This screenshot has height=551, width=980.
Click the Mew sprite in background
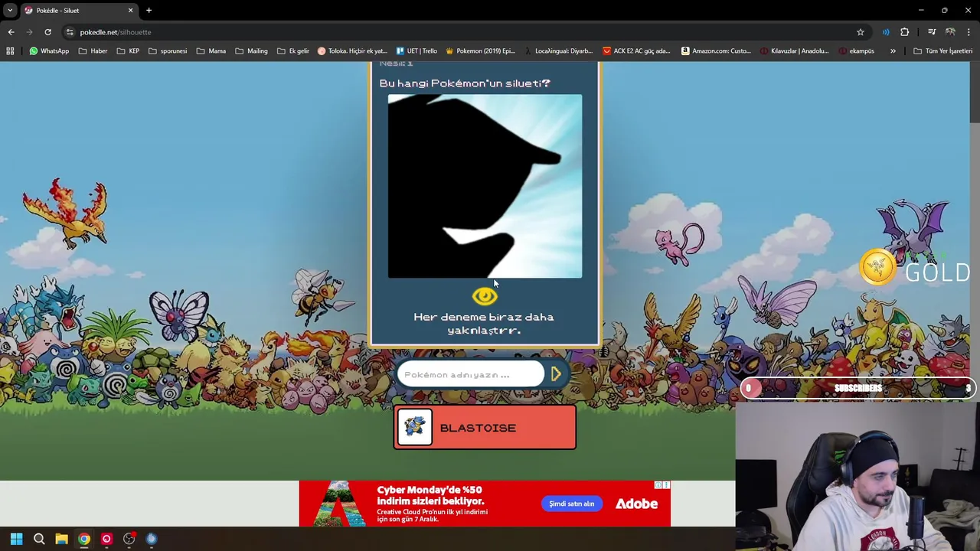[680, 243]
